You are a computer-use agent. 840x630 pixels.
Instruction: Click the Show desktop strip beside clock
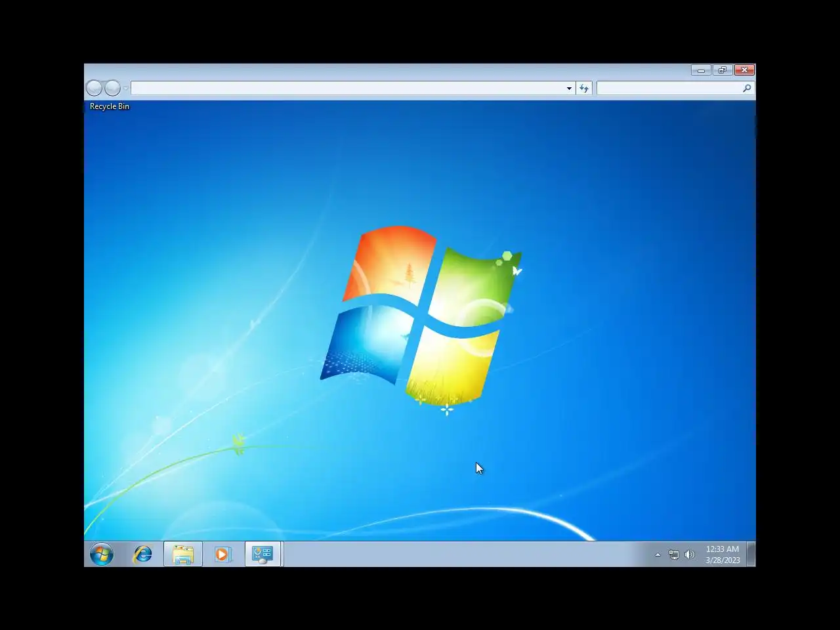point(751,555)
